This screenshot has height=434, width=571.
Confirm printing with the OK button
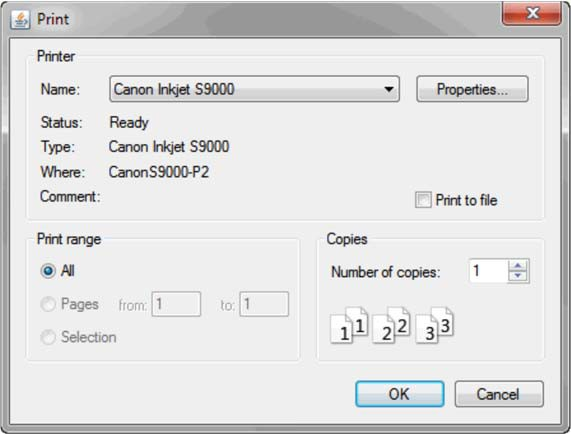399,394
